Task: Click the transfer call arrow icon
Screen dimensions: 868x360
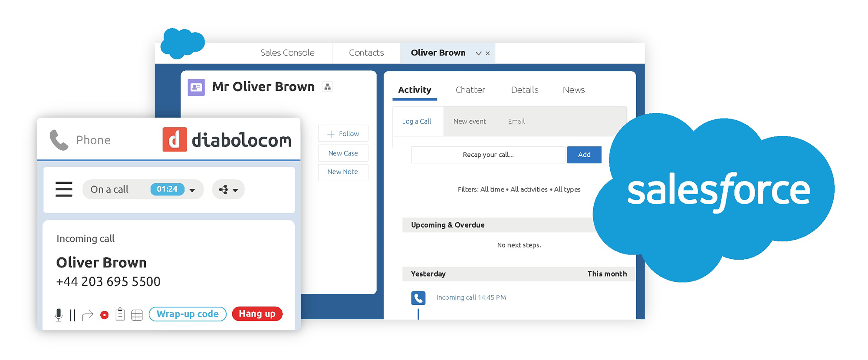Action: tap(88, 315)
